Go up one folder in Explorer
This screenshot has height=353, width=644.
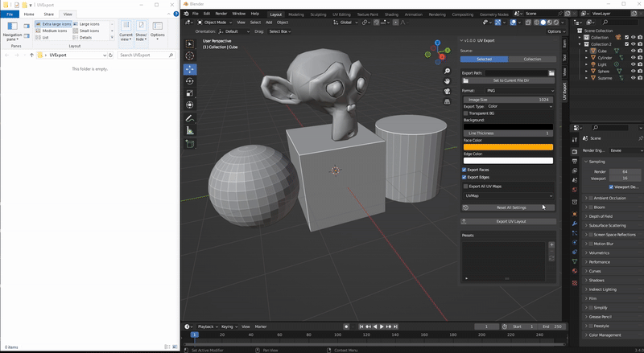point(31,55)
